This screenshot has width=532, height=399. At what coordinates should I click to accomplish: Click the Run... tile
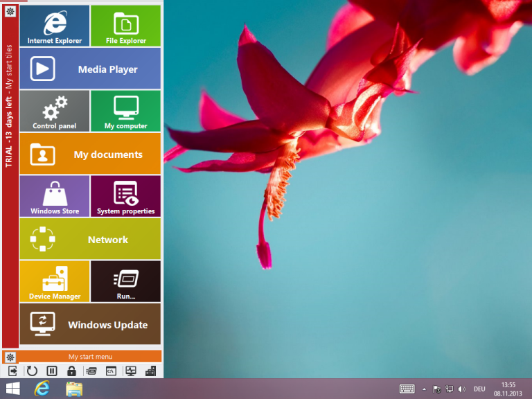[x=125, y=281]
